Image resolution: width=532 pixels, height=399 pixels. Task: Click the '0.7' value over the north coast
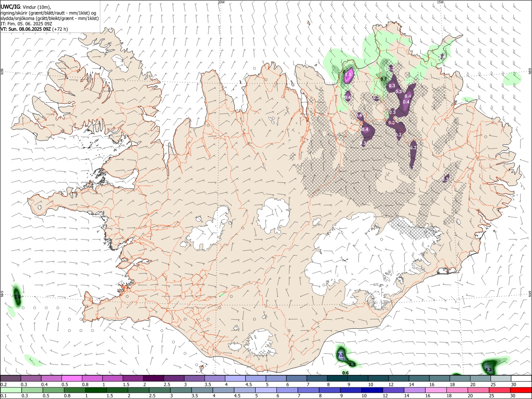pos(384,79)
